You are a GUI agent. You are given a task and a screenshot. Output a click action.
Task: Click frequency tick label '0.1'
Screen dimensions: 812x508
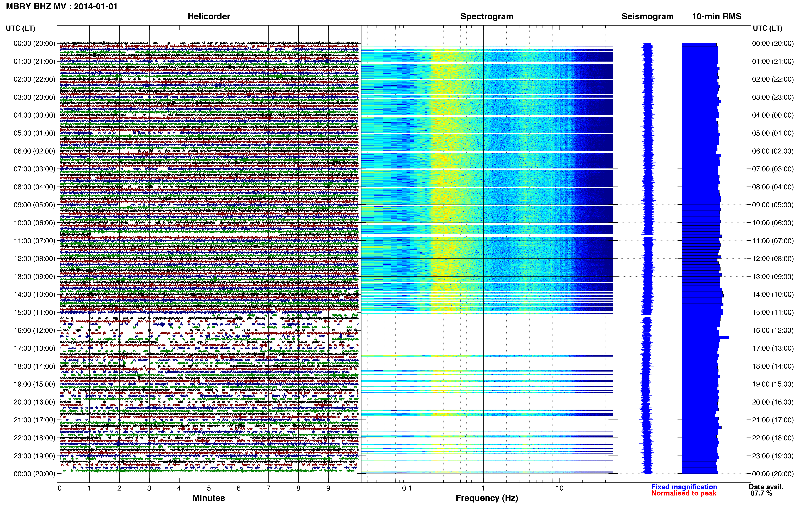pos(407,488)
